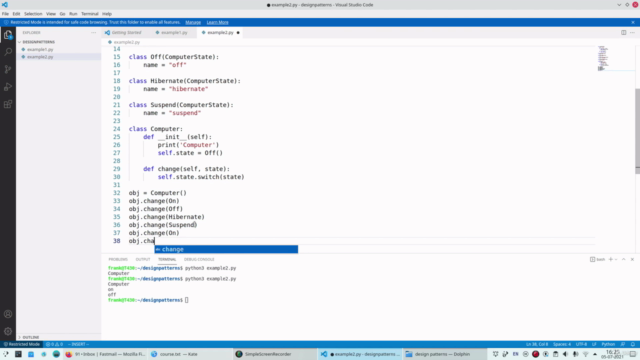This screenshot has width=640, height=360.
Task: Open the Help menu
Action: point(107,14)
